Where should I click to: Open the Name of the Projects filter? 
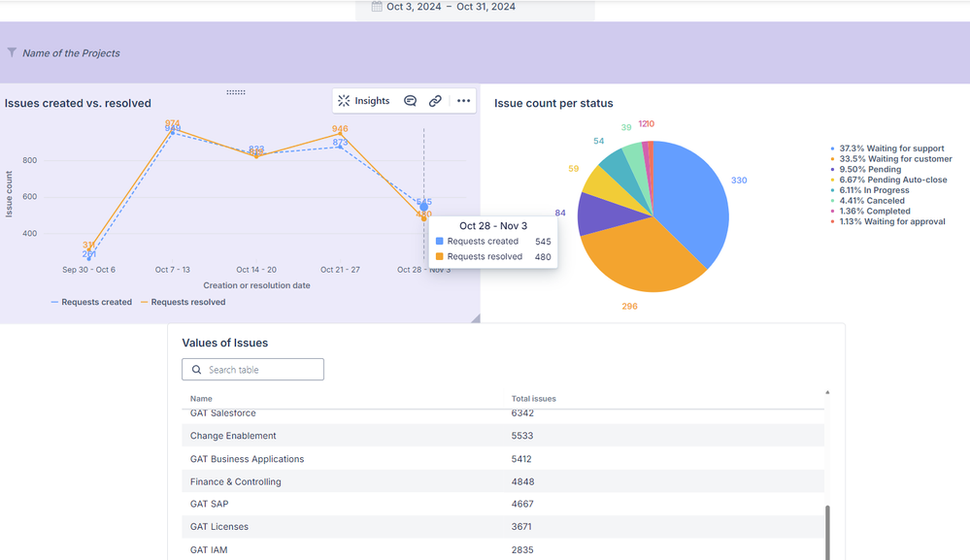point(71,53)
